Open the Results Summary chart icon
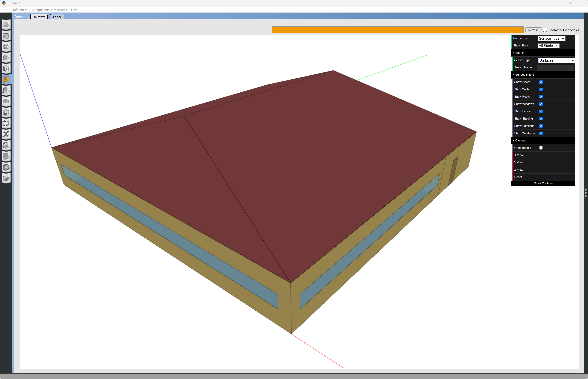The height and width of the screenshot is (379, 588). (x=6, y=178)
